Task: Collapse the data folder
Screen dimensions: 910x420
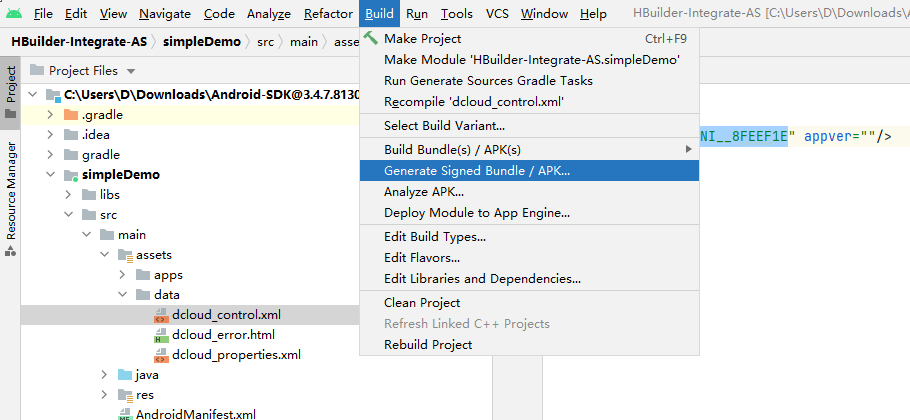Action: point(122,295)
